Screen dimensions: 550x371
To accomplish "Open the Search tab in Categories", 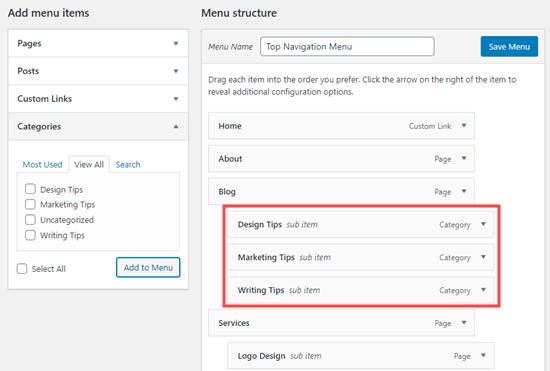I will 128,164.
